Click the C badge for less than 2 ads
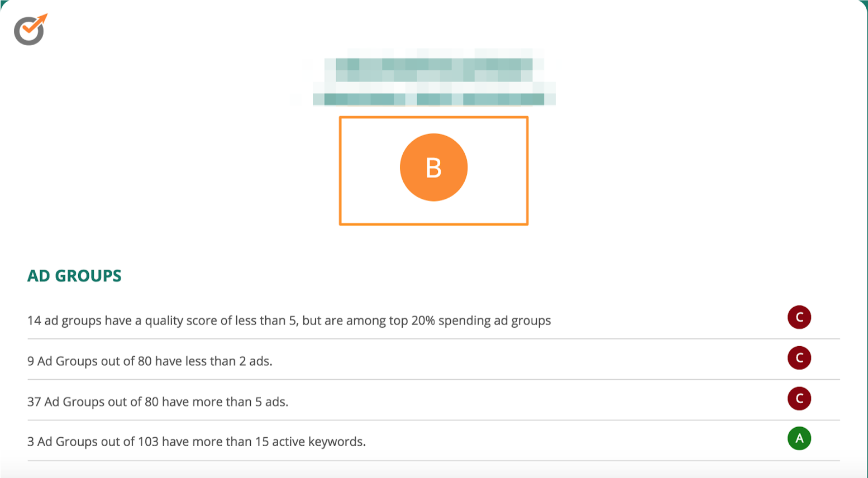The image size is (868, 478). pos(799,358)
